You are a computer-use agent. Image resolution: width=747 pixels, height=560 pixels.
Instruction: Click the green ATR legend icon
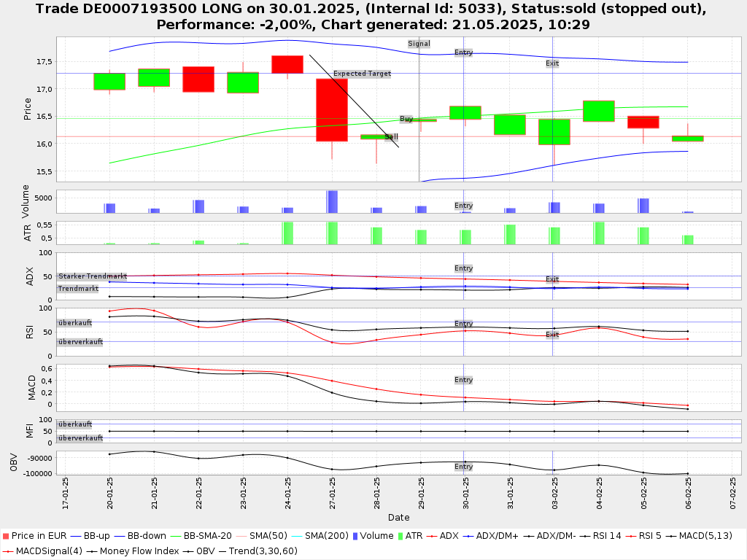pos(399,536)
